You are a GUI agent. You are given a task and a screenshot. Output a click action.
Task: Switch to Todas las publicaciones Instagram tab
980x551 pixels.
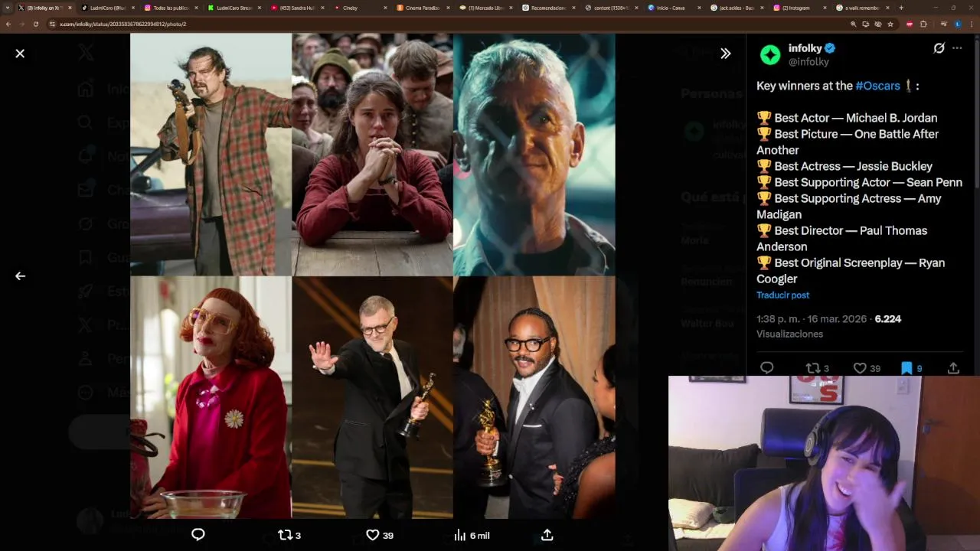(169, 8)
